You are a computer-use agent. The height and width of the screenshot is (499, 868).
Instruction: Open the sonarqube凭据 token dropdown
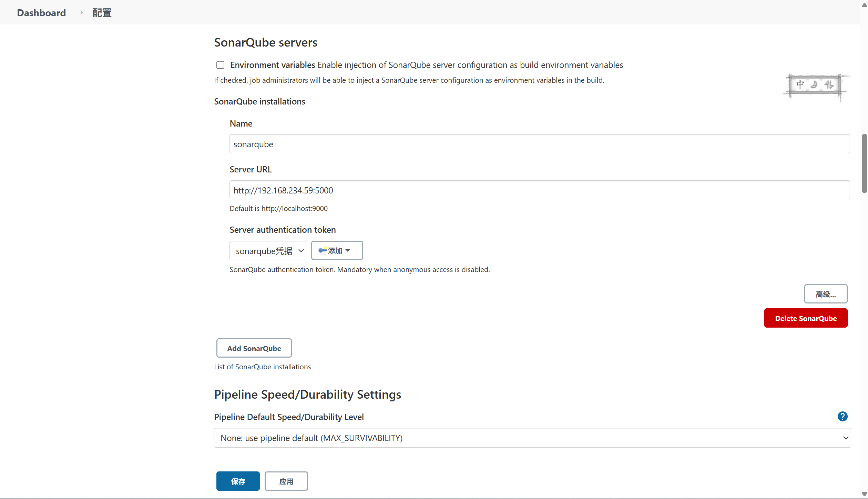click(268, 251)
